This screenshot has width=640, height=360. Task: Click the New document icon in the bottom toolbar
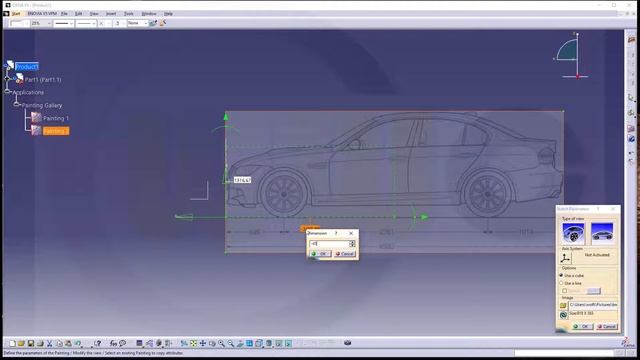coord(12,344)
